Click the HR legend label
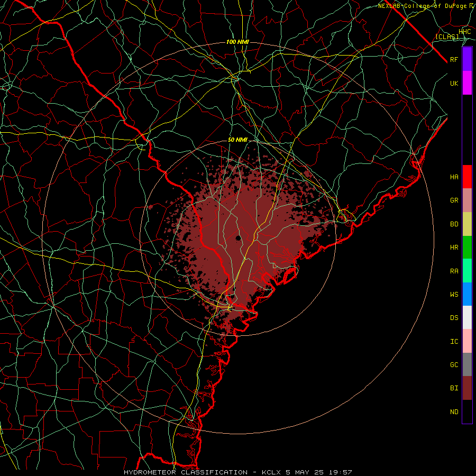Screen dimensions: 476x476 (454, 248)
